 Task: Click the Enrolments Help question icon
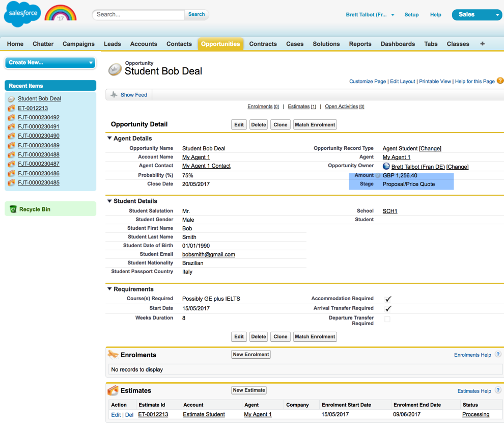(x=498, y=355)
